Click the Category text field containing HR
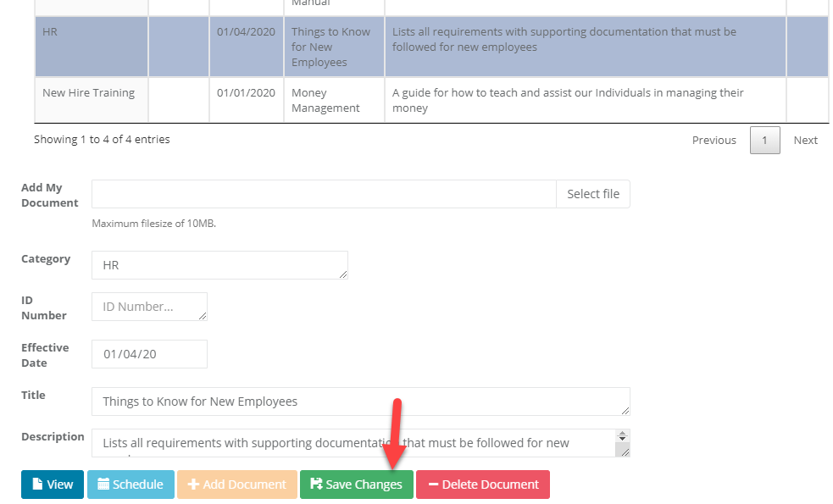Viewport: 833px width, 504px height. (x=219, y=265)
